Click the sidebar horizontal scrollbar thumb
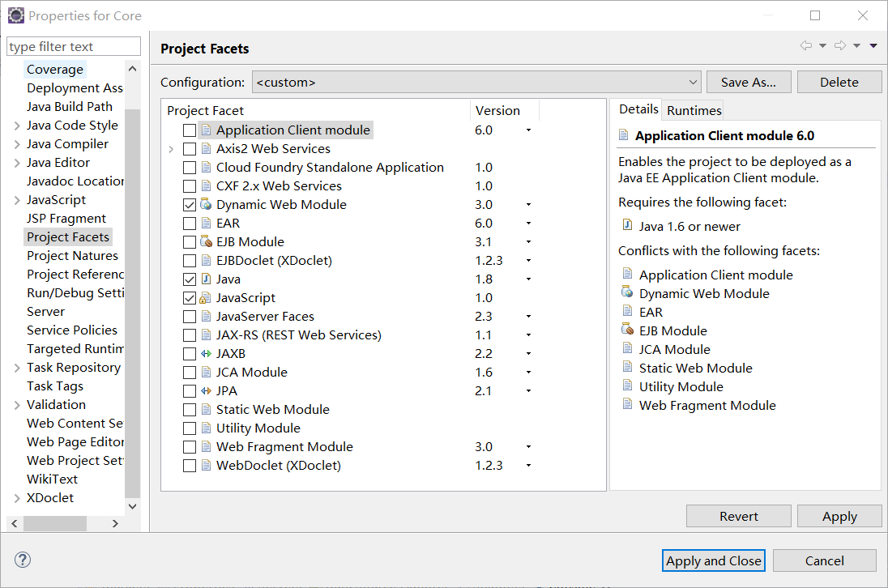888x588 pixels. (55, 523)
